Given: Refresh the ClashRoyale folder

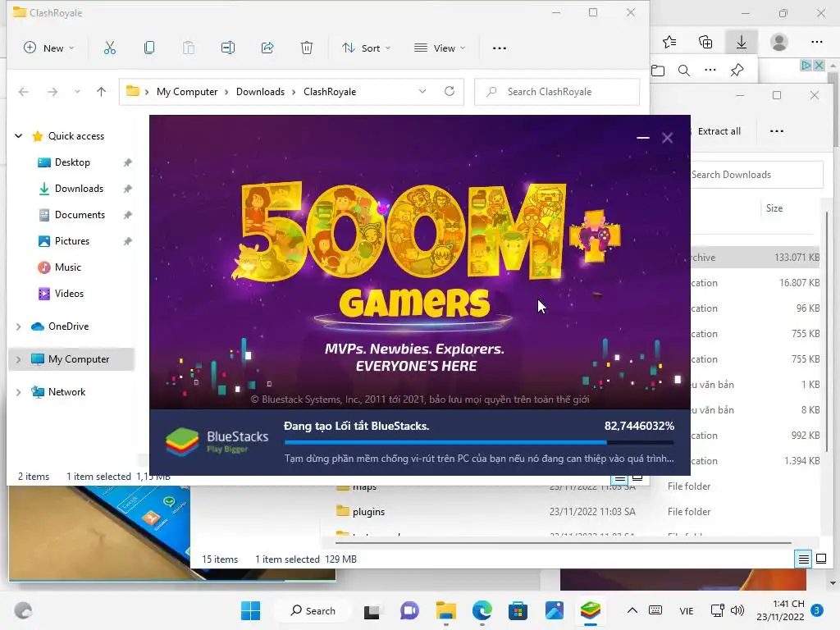Looking at the screenshot, I should pyautogui.click(x=450, y=92).
